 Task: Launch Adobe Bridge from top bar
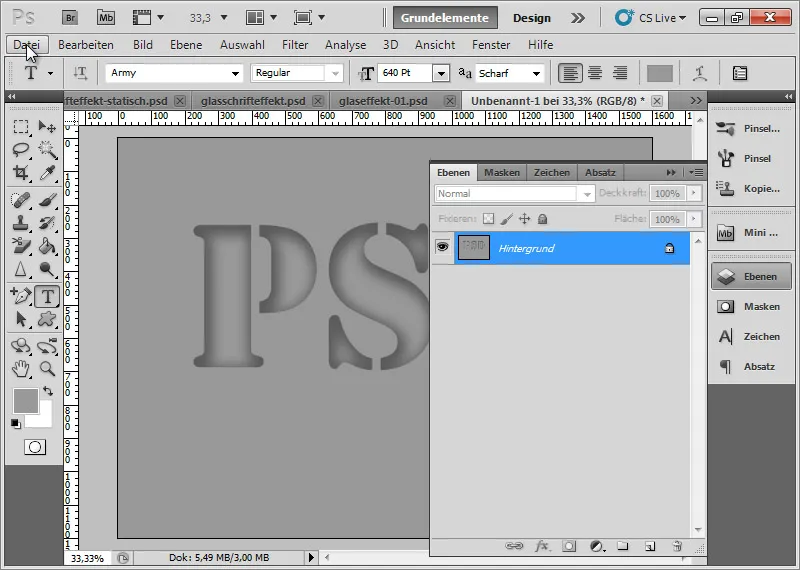coord(70,18)
